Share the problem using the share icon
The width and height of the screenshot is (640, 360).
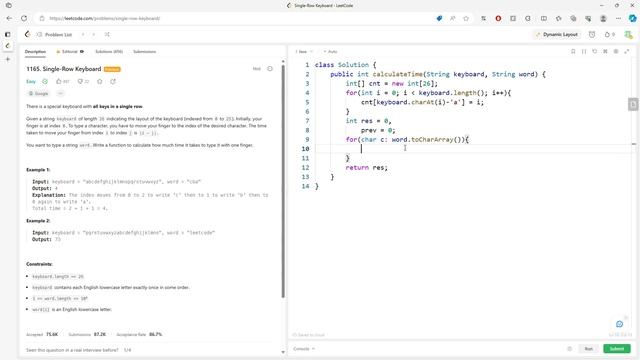[113, 82]
